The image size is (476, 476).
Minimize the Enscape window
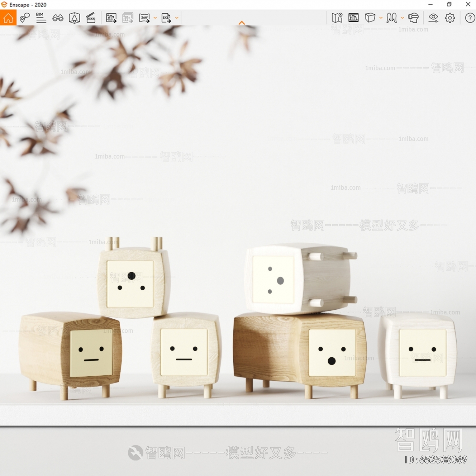[x=430, y=4]
